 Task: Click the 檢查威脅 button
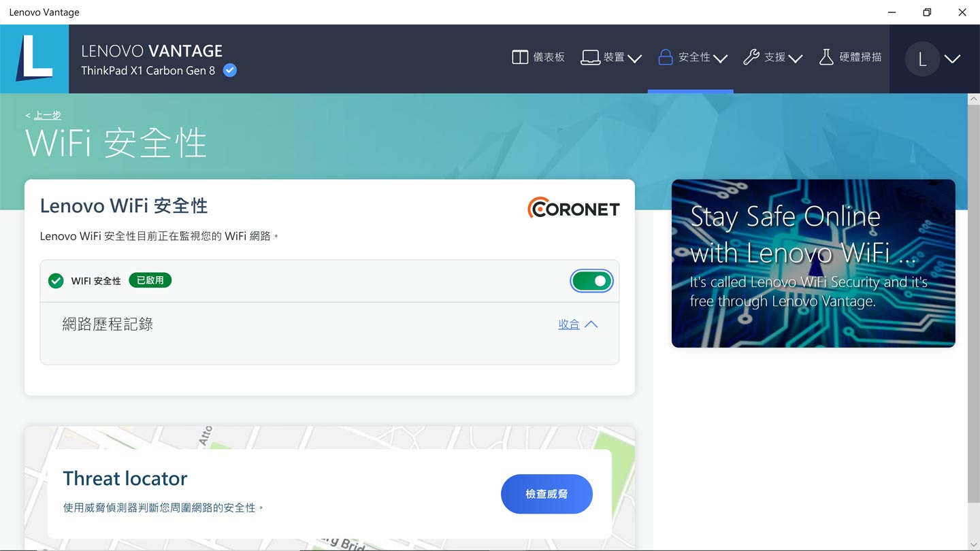click(x=546, y=494)
